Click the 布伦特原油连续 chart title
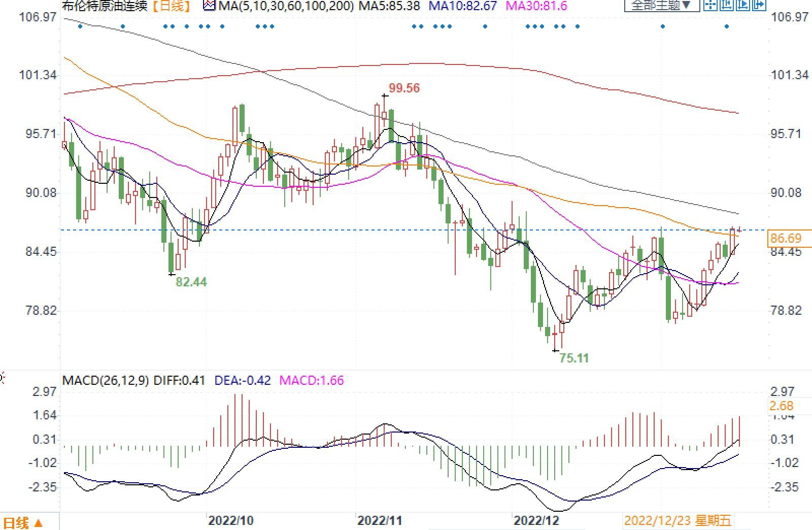The image size is (812, 530). coord(104,6)
